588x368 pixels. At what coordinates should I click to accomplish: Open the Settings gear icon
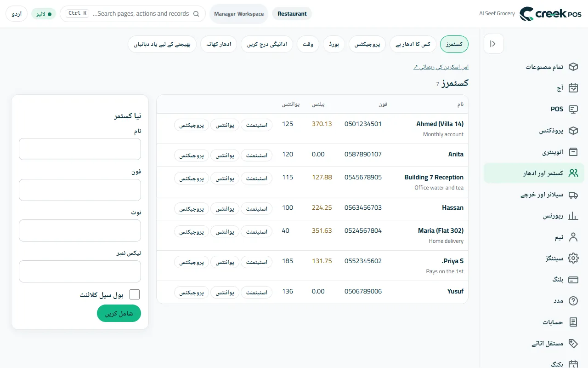(573, 258)
